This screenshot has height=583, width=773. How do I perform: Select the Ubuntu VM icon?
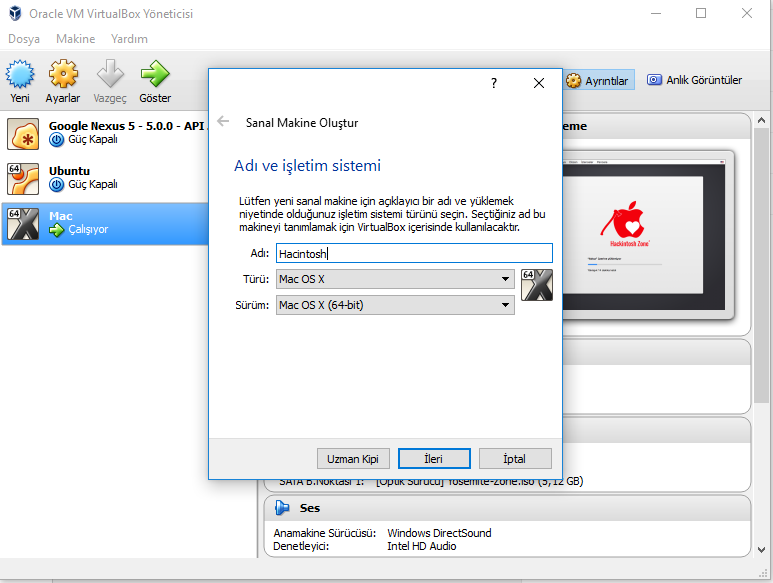(x=23, y=179)
